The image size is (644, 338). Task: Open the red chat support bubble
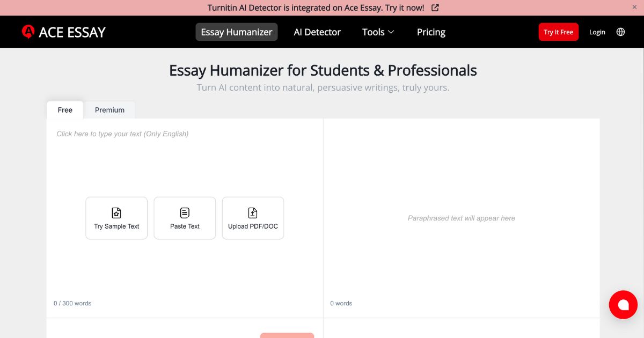[x=623, y=305]
